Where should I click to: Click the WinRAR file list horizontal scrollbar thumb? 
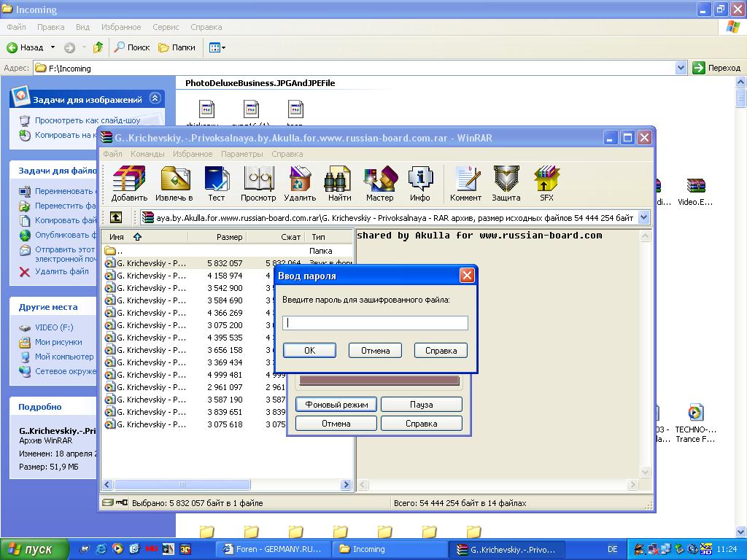coord(182,485)
